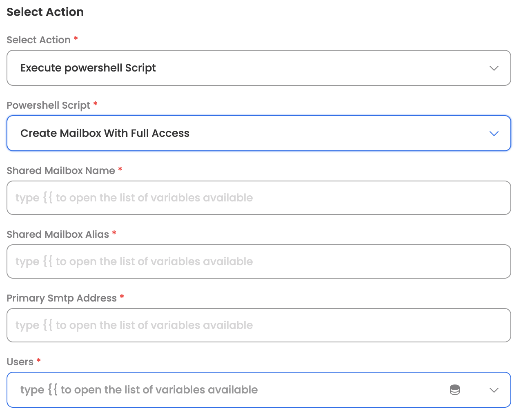Click the Create Mailbox With Full Access value

(x=105, y=133)
